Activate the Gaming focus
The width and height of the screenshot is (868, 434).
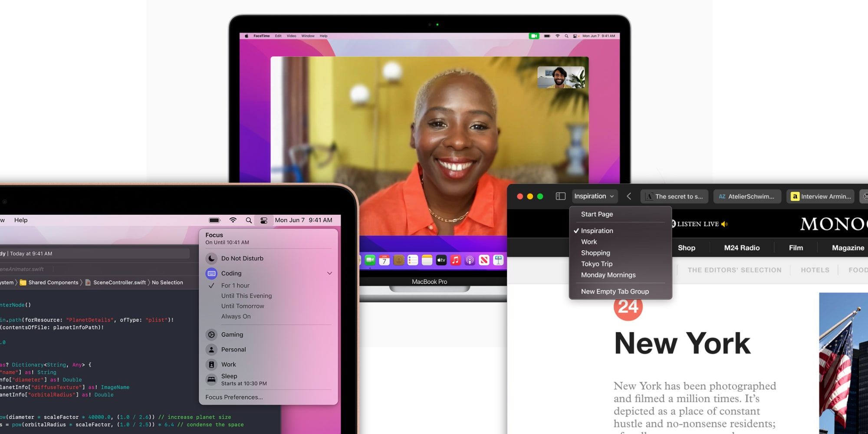[x=232, y=334]
